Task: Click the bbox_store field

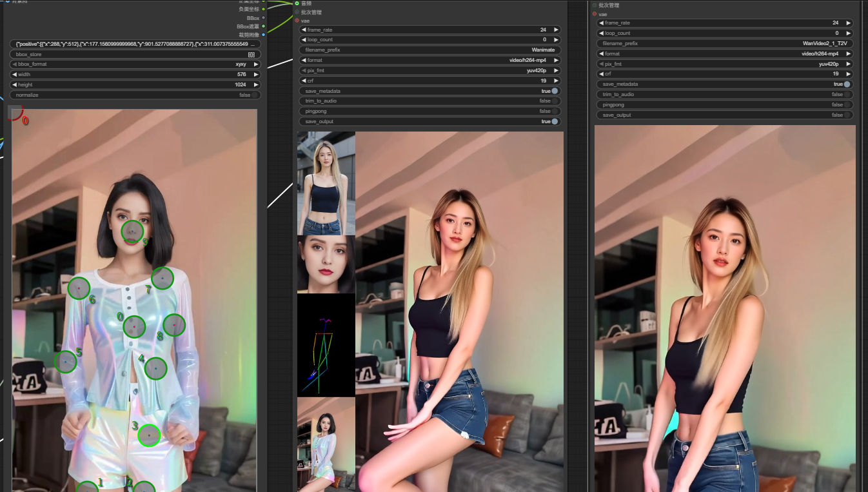Action: pos(135,54)
